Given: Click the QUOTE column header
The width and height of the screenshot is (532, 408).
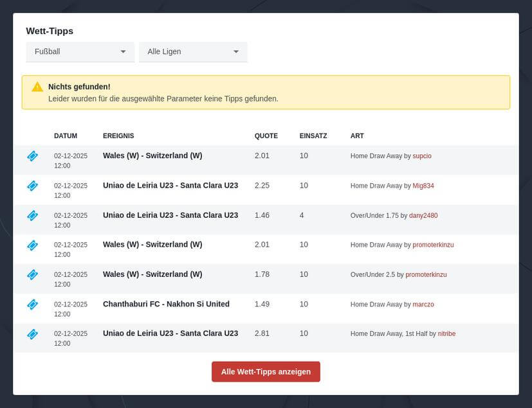Looking at the screenshot, I should tap(266, 136).
